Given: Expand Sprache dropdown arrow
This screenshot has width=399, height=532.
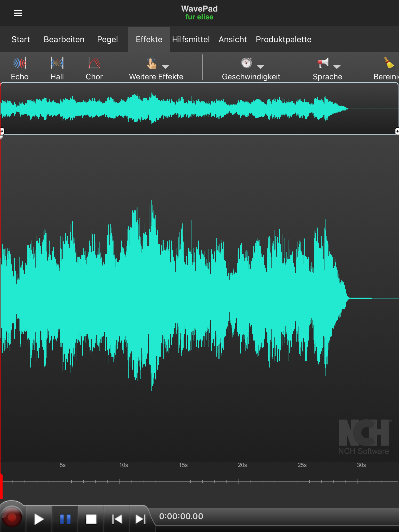Looking at the screenshot, I should (337, 66).
